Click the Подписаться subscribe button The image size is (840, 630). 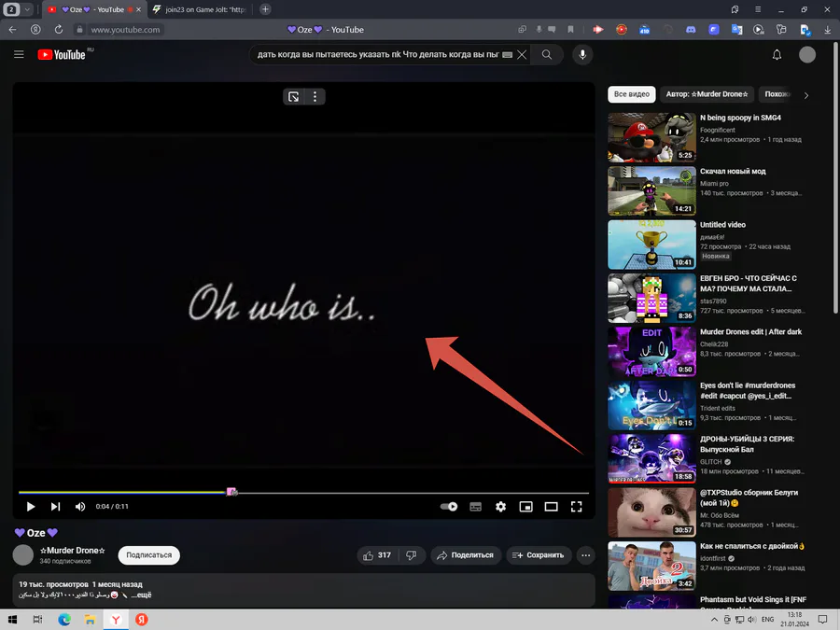coord(149,555)
